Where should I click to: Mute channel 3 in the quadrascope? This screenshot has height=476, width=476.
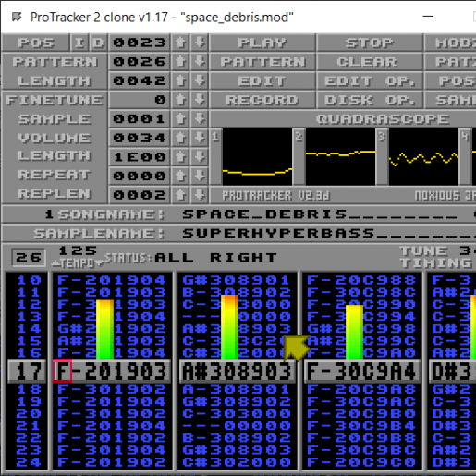click(x=423, y=157)
